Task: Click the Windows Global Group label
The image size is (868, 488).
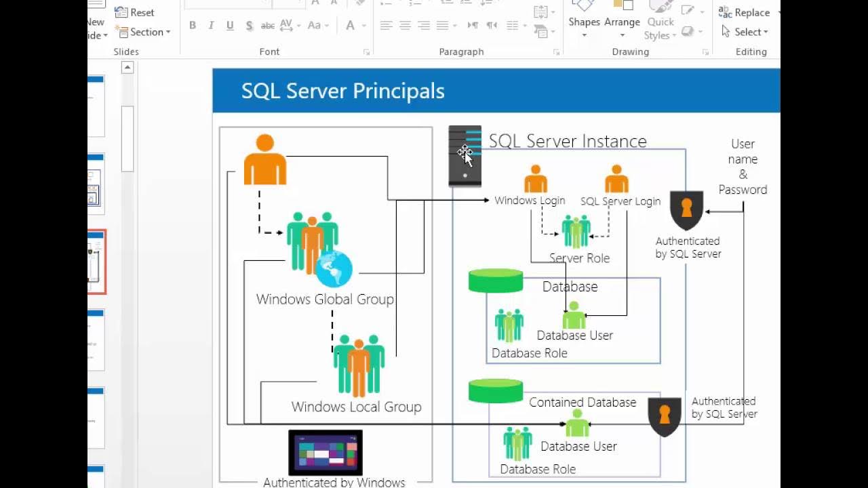Action: point(325,299)
